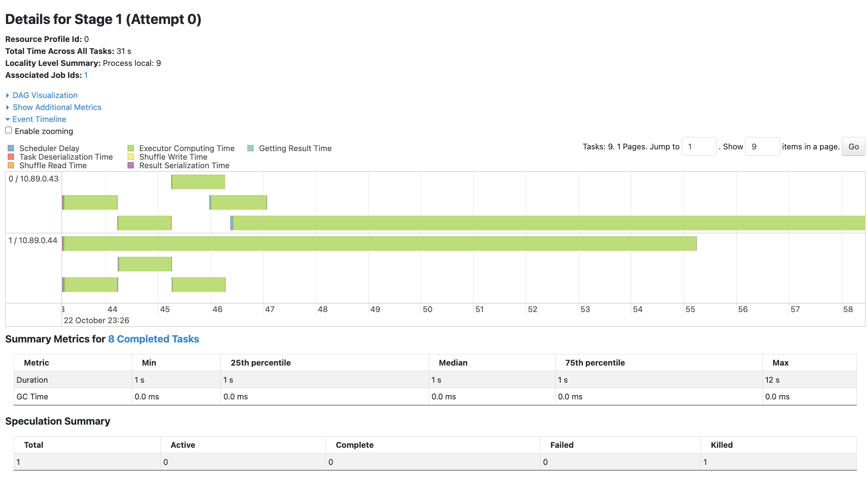Click the executor label 1 / 10.89.0.44
This screenshot has height=482, width=868.
click(x=33, y=241)
